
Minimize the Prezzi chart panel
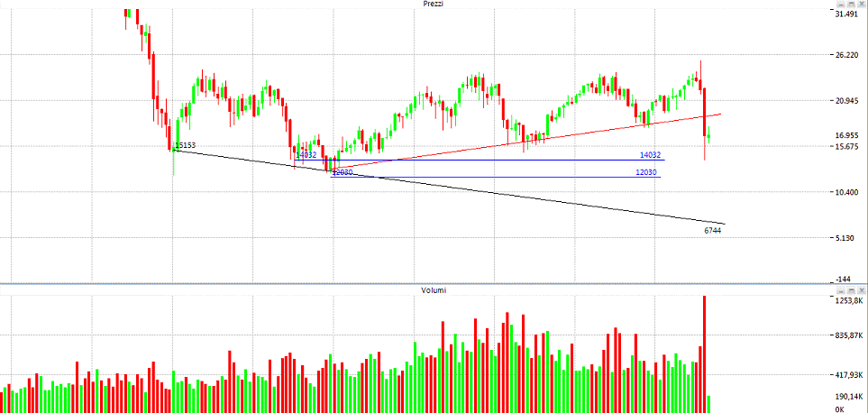842,4
